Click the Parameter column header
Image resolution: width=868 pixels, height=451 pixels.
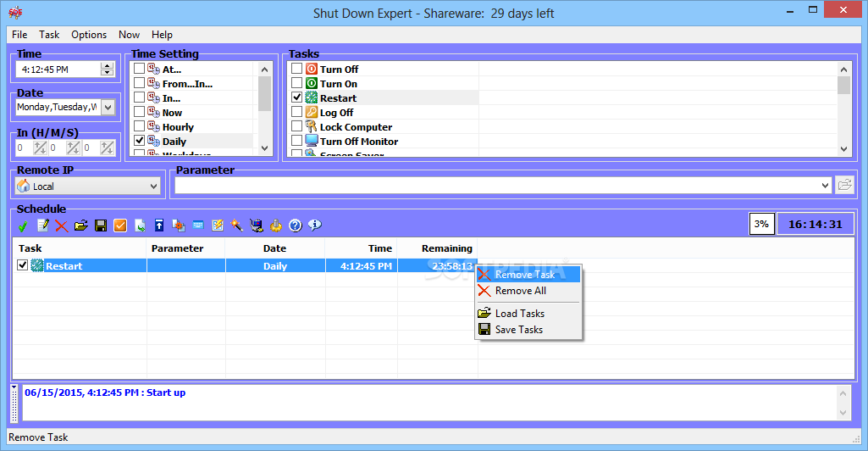coord(186,248)
